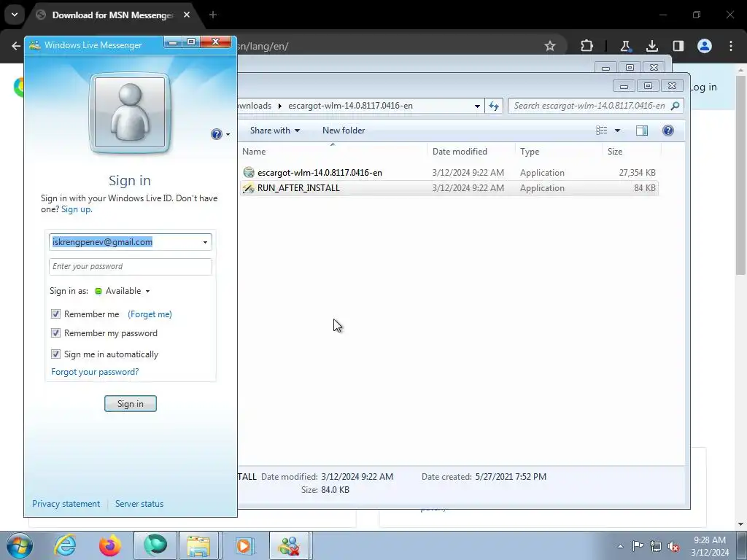Image resolution: width=747 pixels, height=560 pixels.
Task: Open the Chrome extensions puzzle icon
Action: [x=587, y=46]
